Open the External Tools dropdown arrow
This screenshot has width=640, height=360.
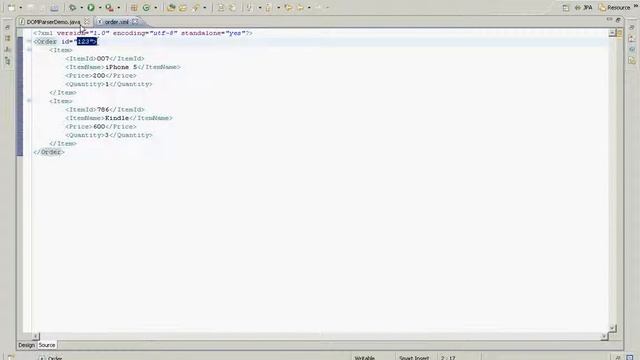click(x=119, y=8)
